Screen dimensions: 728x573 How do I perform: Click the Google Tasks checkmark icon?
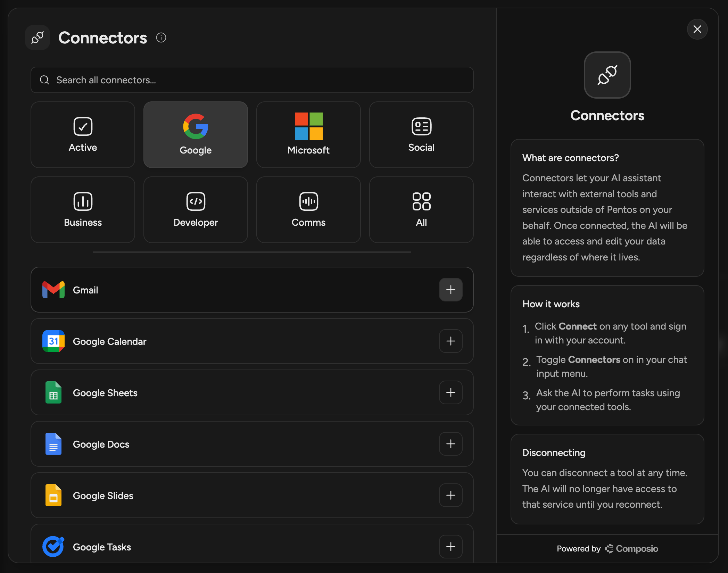pyautogui.click(x=53, y=547)
